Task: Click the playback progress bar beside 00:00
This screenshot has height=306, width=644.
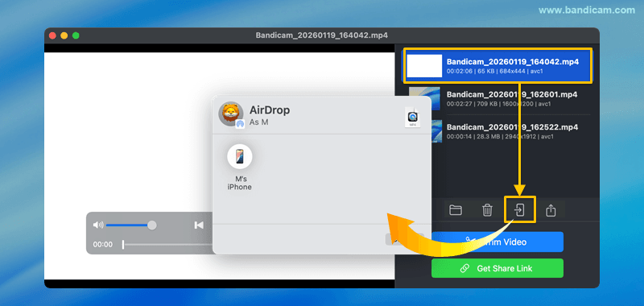Action: [x=167, y=244]
